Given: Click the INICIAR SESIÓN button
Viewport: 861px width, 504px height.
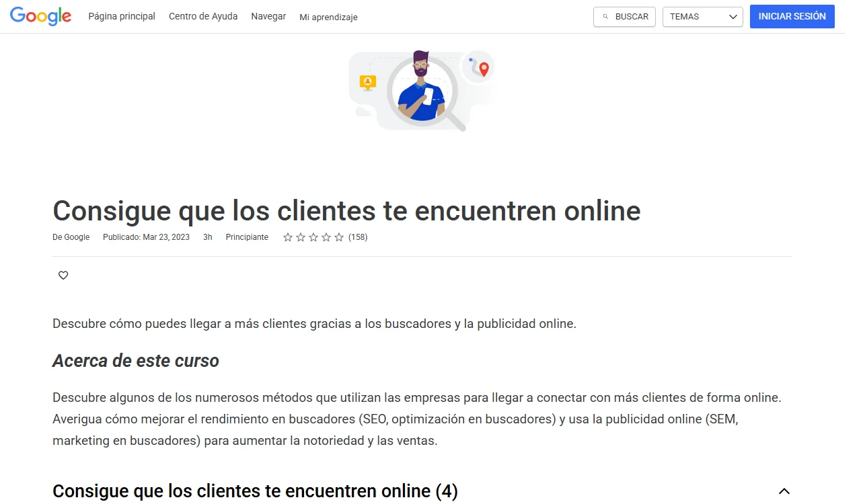Looking at the screenshot, I should (792, 17).
